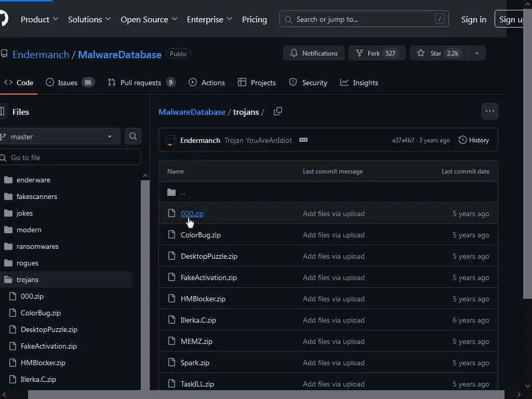Open the Issues tab
Image resolution: width=532 pixels, height=399 pixels.
click(x=70, y=83)
